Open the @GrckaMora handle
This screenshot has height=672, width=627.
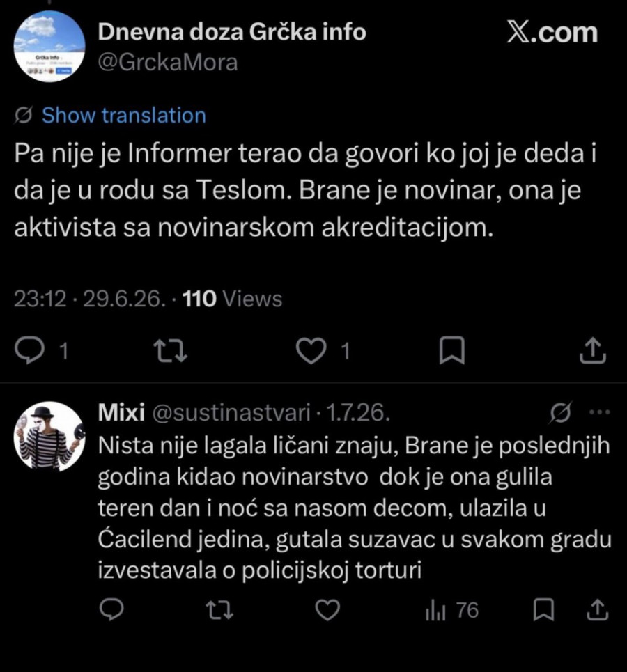(168, 62)
